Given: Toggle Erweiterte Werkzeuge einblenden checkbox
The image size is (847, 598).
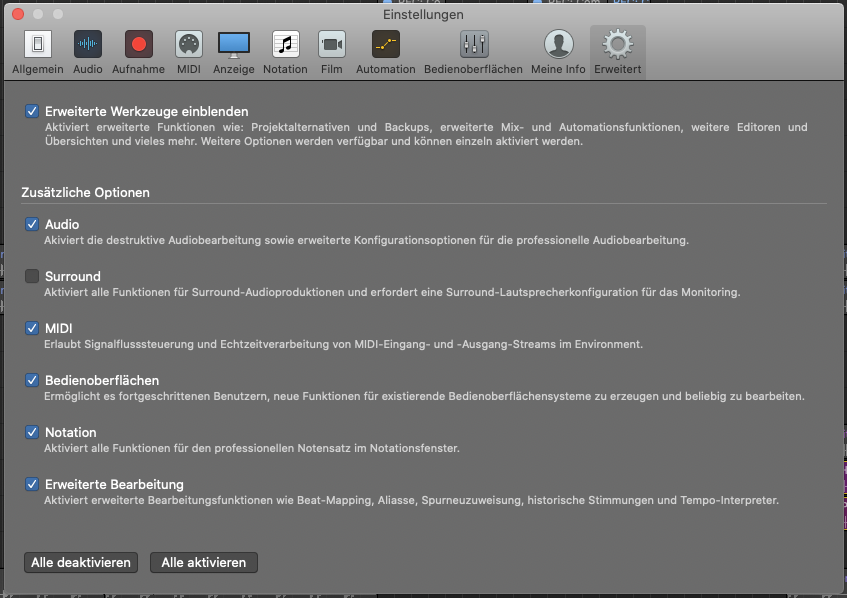Looking at the screenshot, I should pyautogui.click(x=32, y=111).
